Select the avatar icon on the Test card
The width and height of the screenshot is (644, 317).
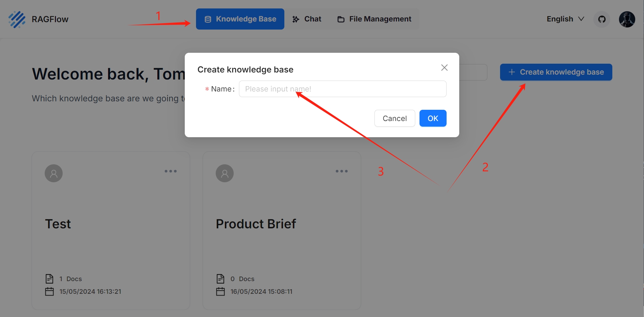pyautogui.click(x=53, y=173)
